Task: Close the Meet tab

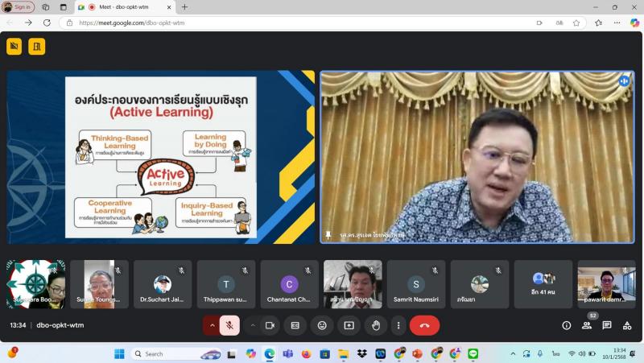Action: click(169, 7)
